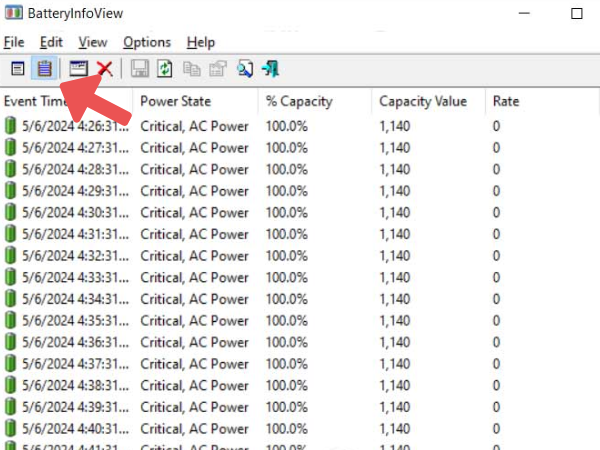Click 1,140 capacity value of 4:36:31 row
Viewport: 600px width, 450px height.
click(395, 342)
